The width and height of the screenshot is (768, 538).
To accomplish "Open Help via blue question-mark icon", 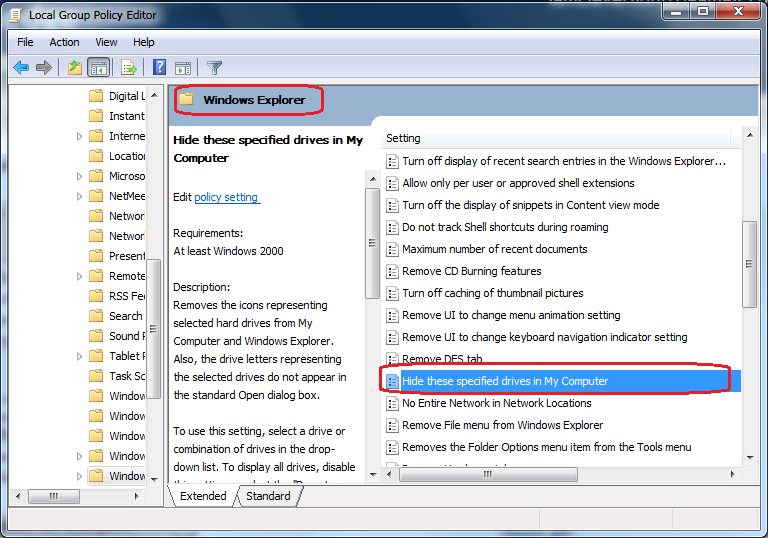I will click(x=160, y=67).
